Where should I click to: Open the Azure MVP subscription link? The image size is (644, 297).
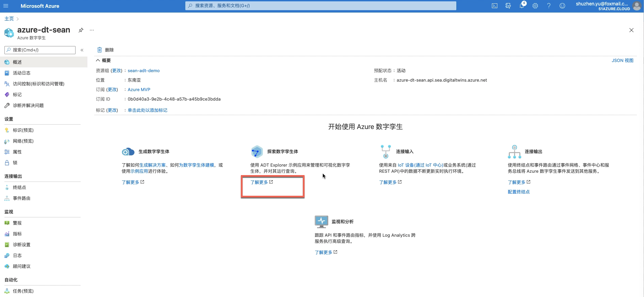[x=139, y=89]
